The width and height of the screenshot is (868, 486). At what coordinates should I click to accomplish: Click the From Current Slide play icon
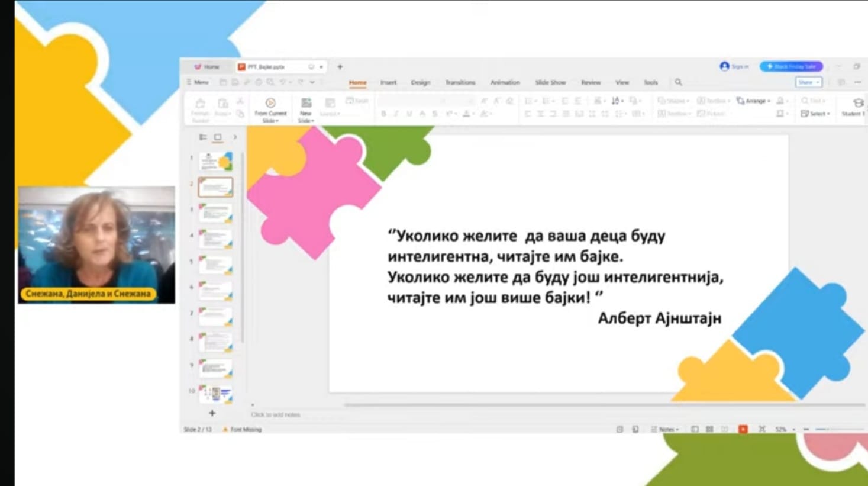coord(270,103)
